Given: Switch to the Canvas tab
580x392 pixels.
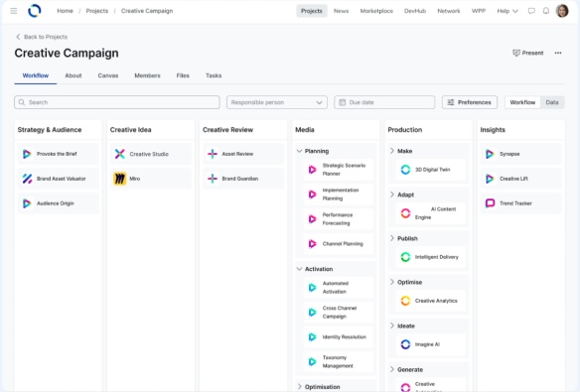Looking at the screenshot, I should pyautogui.click(x=108, y=75).
